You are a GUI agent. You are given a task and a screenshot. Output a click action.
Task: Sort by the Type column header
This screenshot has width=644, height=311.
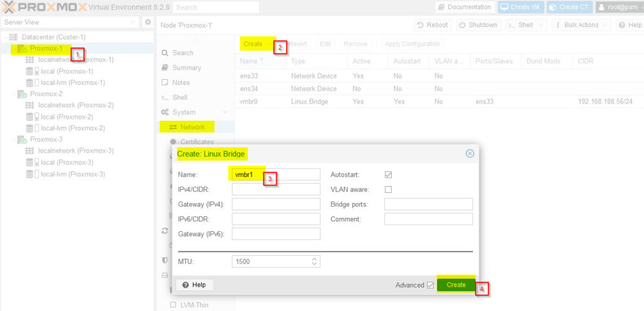316,61
